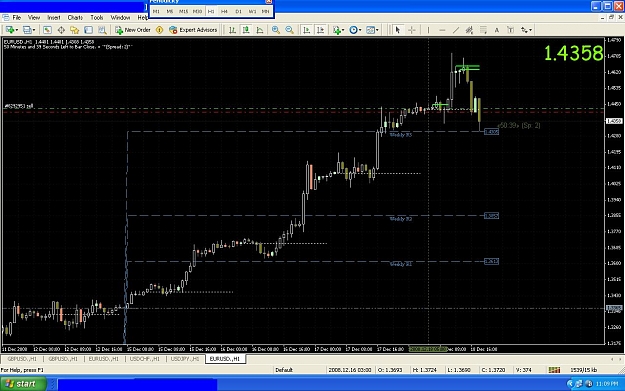Toggle the Expert Advisors button
This screenshot has height=391, width=625.
tap(193, 30)
